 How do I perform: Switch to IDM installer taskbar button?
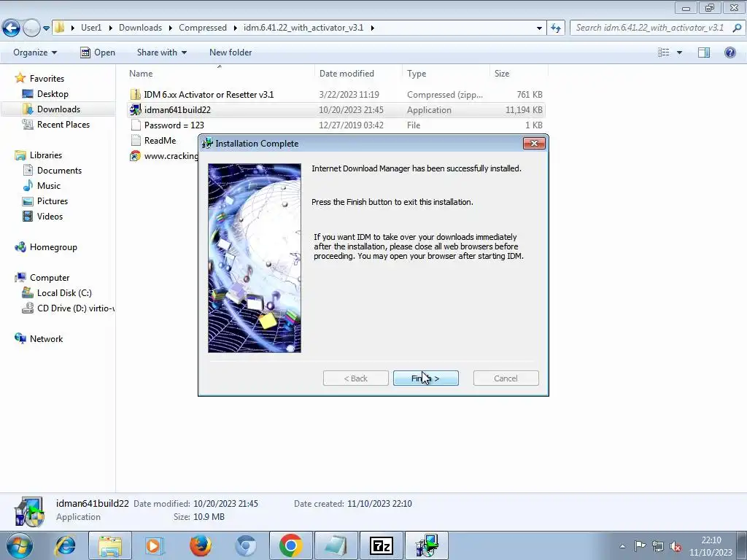point(426,545)
